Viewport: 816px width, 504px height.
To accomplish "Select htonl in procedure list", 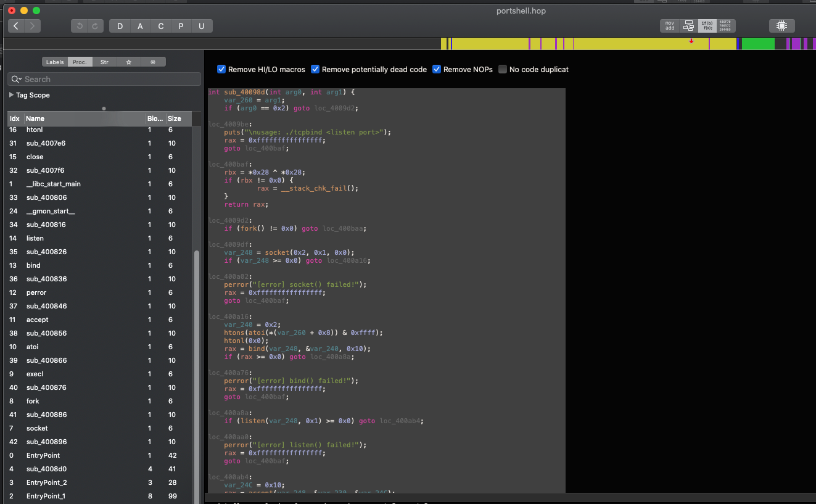I will [99, 130].
